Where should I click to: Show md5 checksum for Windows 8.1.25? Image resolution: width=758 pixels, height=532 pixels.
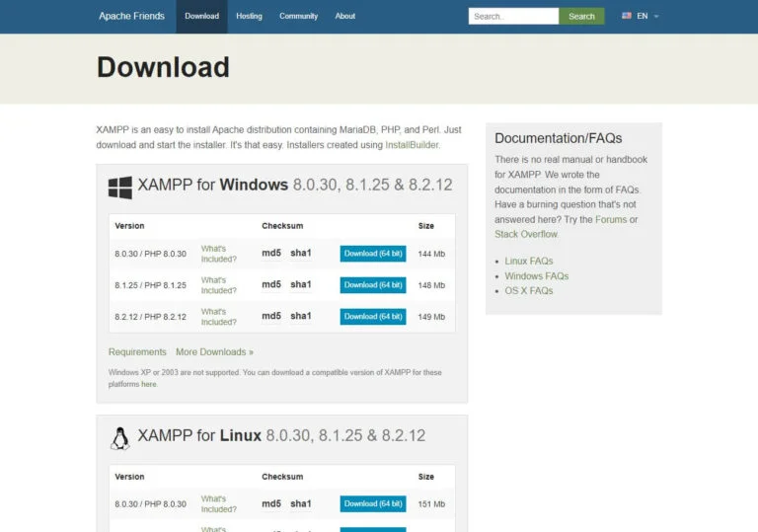pos(271,284)
